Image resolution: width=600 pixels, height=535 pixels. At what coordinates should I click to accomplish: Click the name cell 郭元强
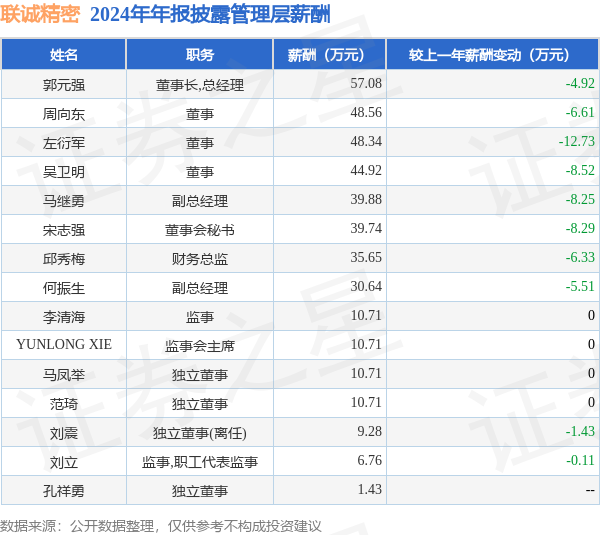[64, 85]
